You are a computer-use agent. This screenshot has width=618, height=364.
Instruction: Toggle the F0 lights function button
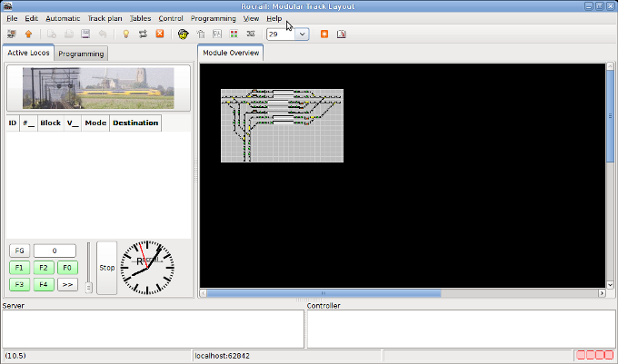pos(66,268)
